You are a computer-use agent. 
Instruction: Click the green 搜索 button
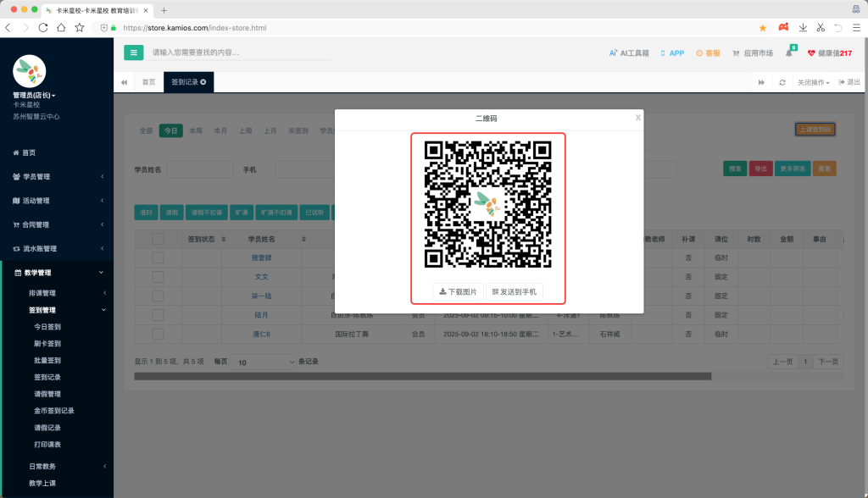pos(735,169)
